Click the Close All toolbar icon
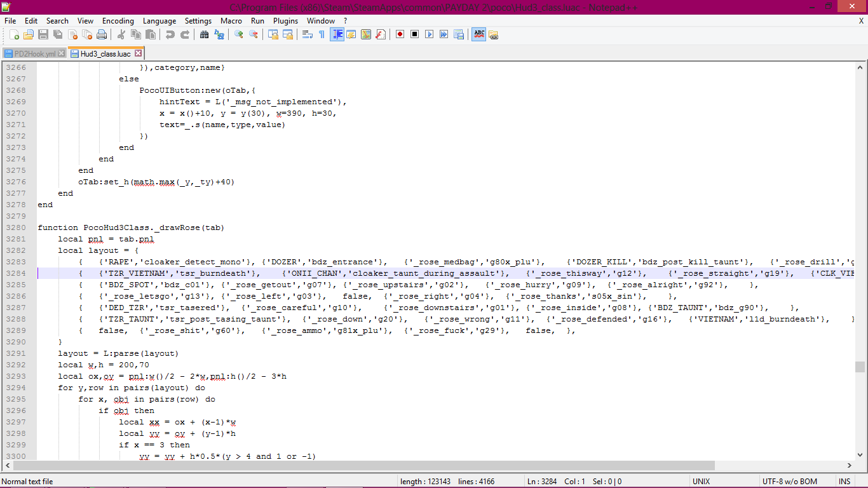The image size is (868, 488). (x=87, y=34)
